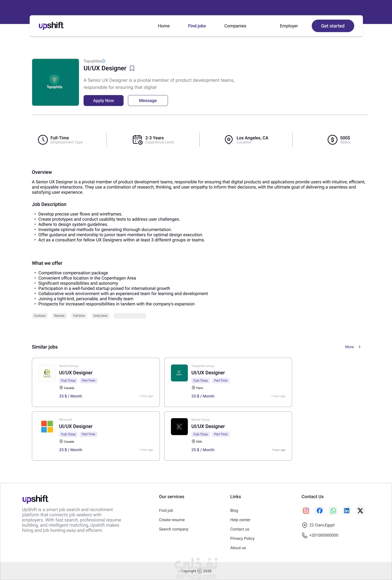Open the Find jobs nav item
This screenshot has height=580, width=392.
click(x=197, y=26)
